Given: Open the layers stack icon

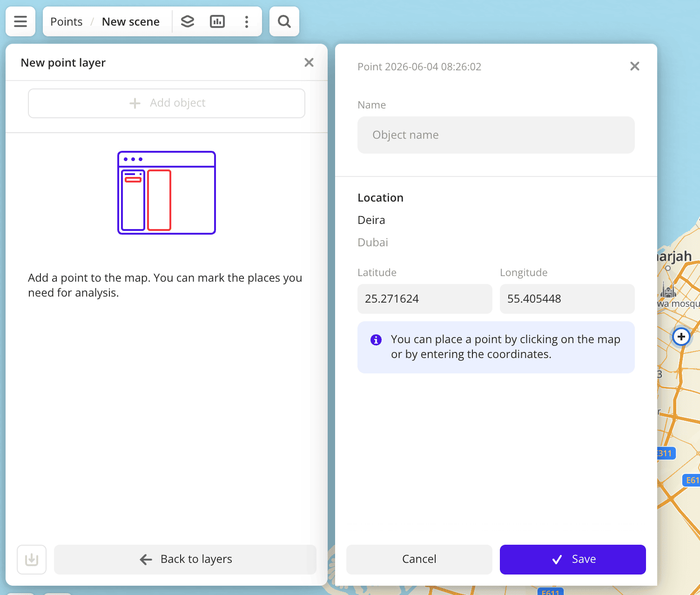Looking at the screenshot, I should tap(188, 21).
